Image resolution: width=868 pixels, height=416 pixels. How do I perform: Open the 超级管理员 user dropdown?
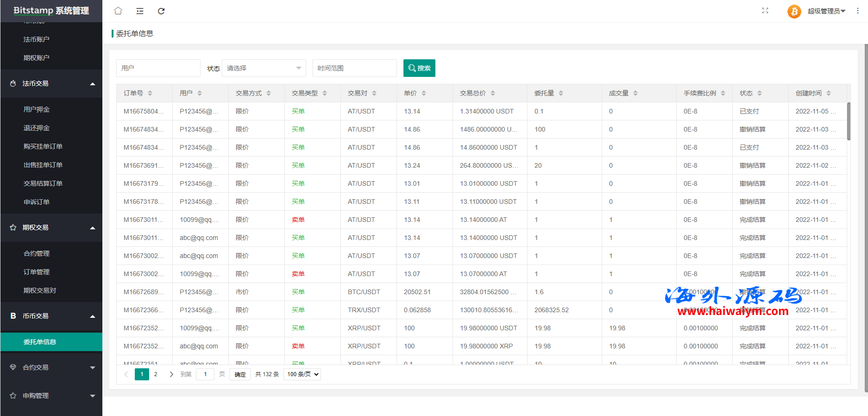pos(826,11)
